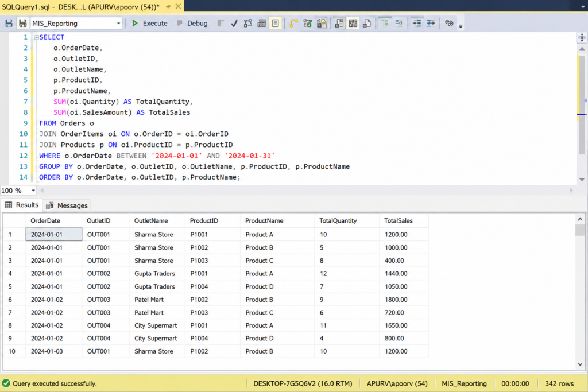Screen dimensions: 588x392
Task: Switch to the Messages tab
Action: (x=67, y=205)
